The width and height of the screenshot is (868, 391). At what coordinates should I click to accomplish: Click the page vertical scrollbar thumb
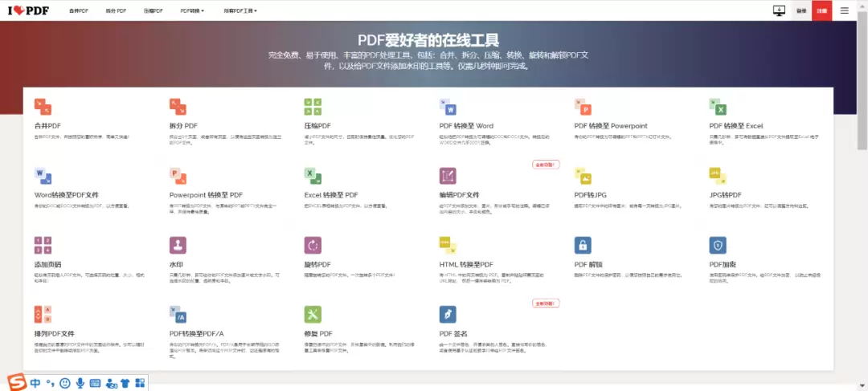[862, 80]
